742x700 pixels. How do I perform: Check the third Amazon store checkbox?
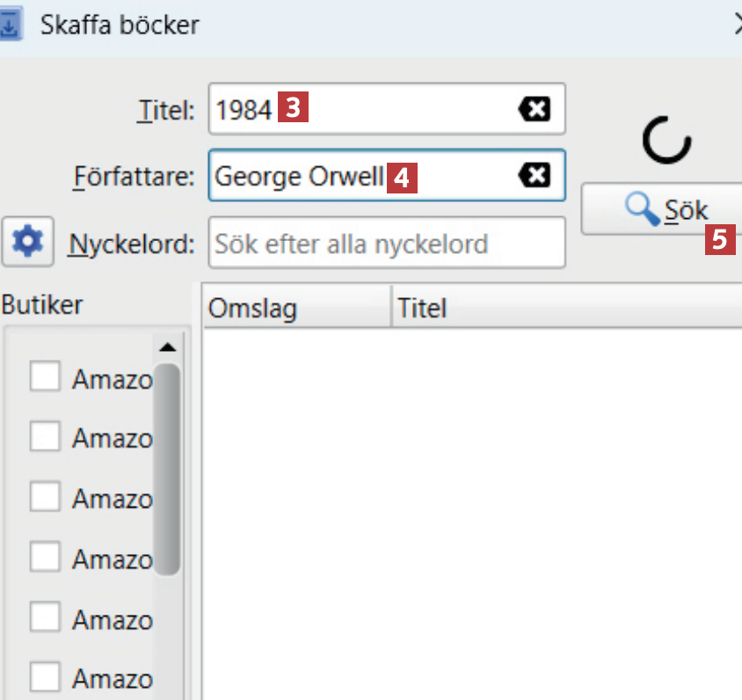click(45, 497)
